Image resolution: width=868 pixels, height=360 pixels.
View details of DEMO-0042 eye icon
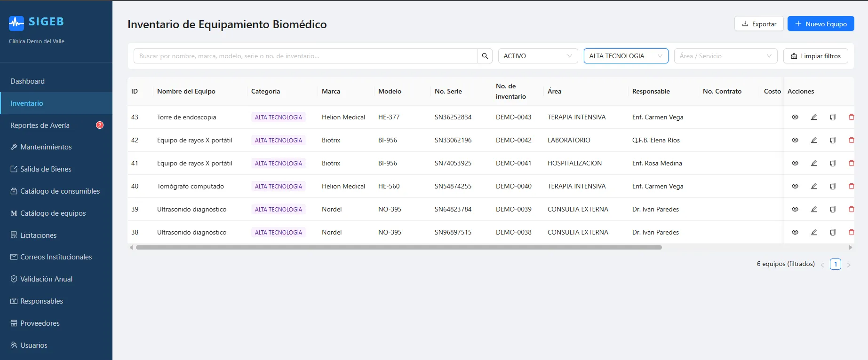pos(795,140)
